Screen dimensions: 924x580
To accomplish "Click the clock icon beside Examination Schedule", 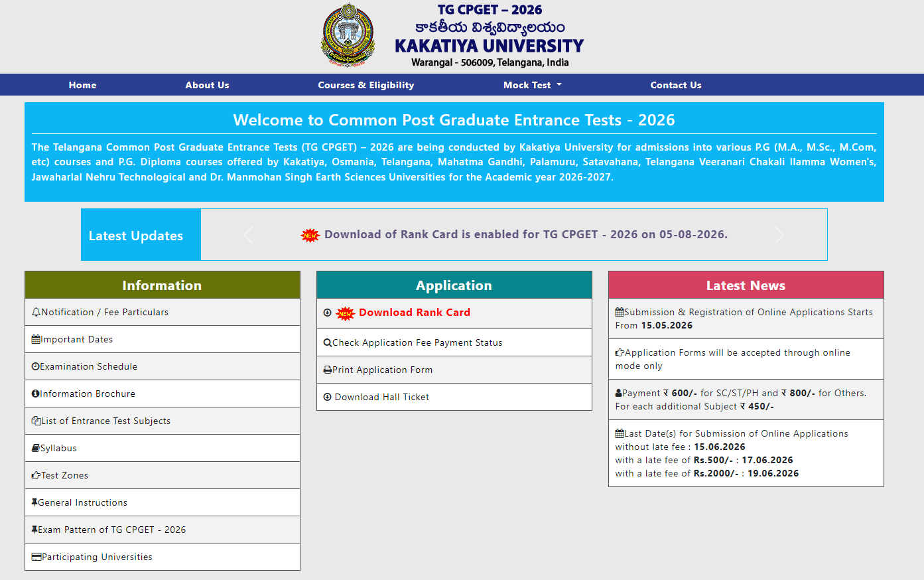I will coord(36,366).
